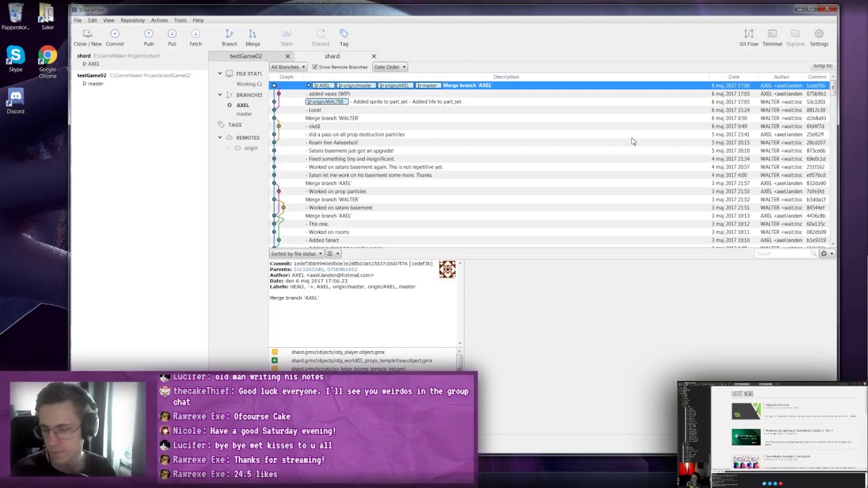Open the Tools menu
This screenshot has height=488, width=868.
tap(180, 20)
